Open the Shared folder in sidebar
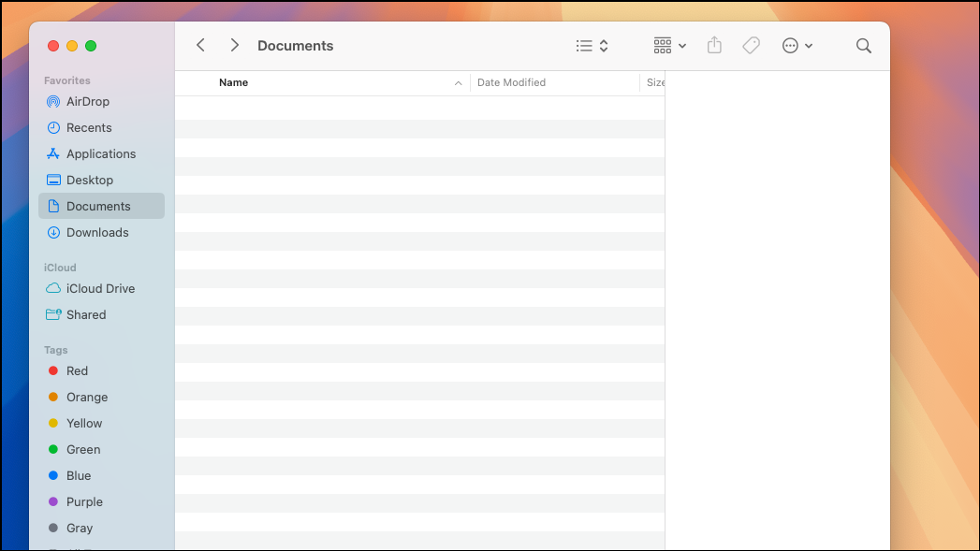The image size is (980, 551). point(101,315)
